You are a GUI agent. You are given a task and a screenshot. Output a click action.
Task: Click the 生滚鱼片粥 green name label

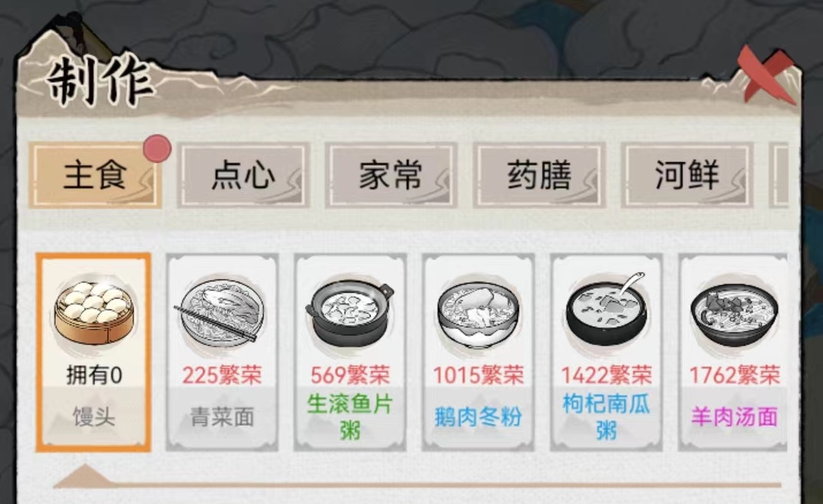pos(350,417)
